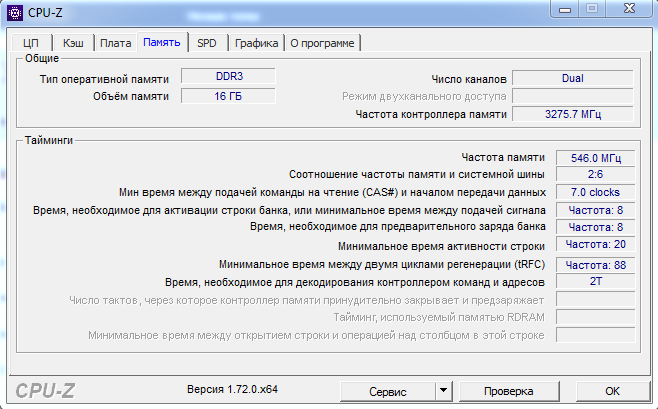Click the предварительного заряда банка label
Screen dimensions: 658x409
tap(398, 227)
